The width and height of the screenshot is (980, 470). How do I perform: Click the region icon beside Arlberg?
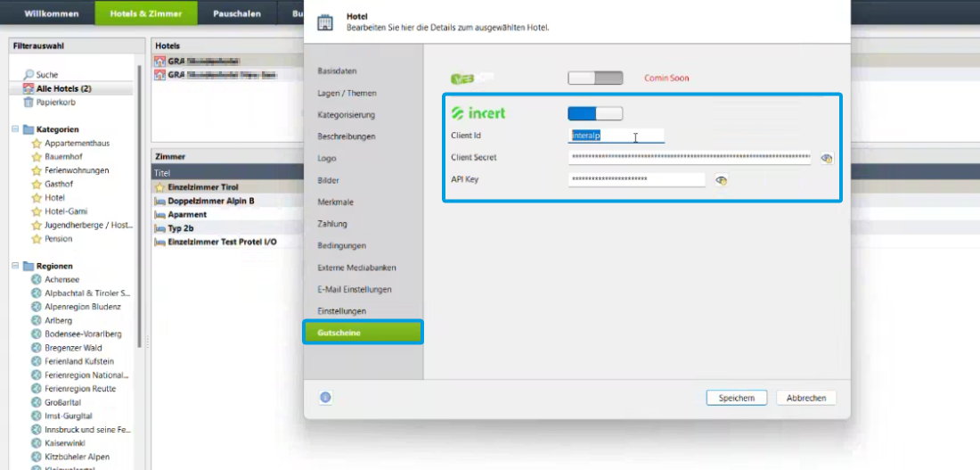click(x=37, y=320)
